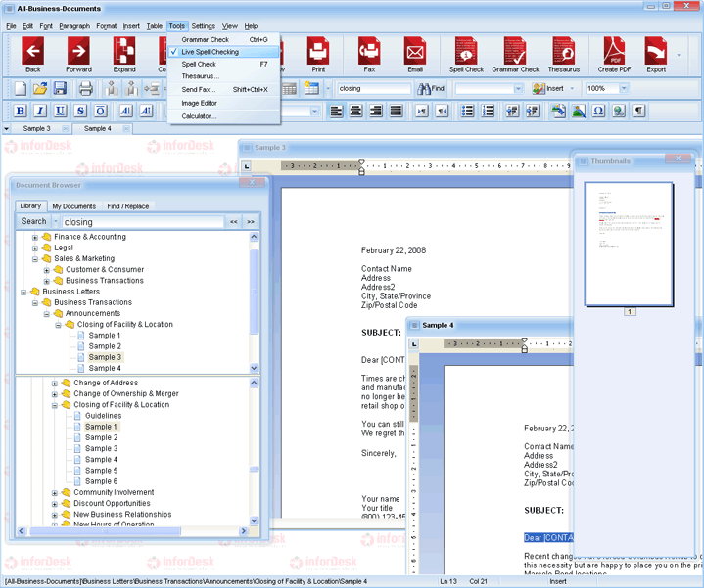Toggle Italic formatting button
This screenshot has width=704, height=588.
(x=41, y=112)
